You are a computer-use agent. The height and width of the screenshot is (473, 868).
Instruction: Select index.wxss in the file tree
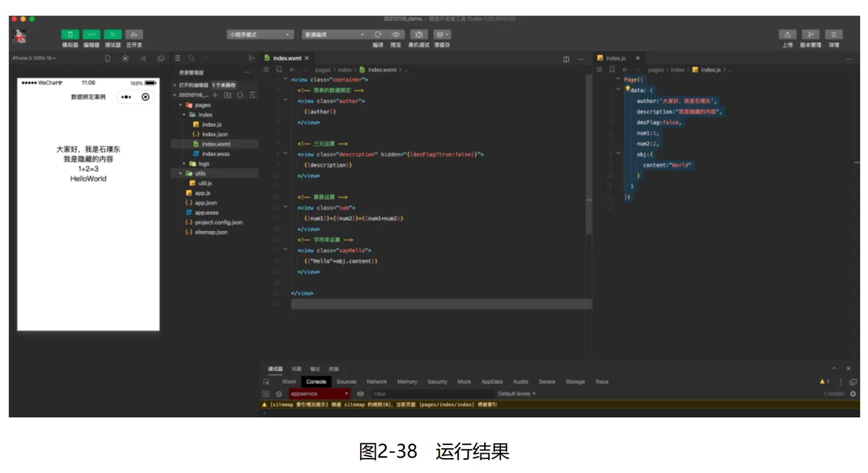pyautogui.click(x=215, y=154)
